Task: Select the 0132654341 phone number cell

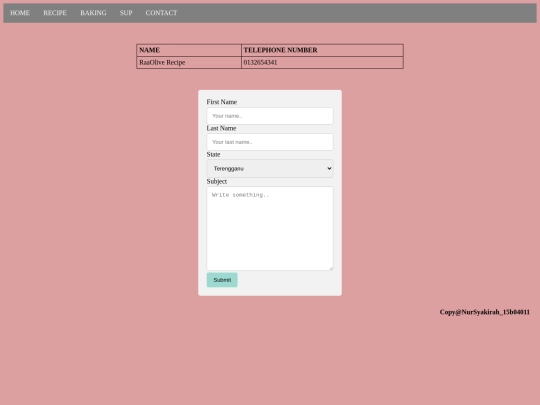Action: 322,62
